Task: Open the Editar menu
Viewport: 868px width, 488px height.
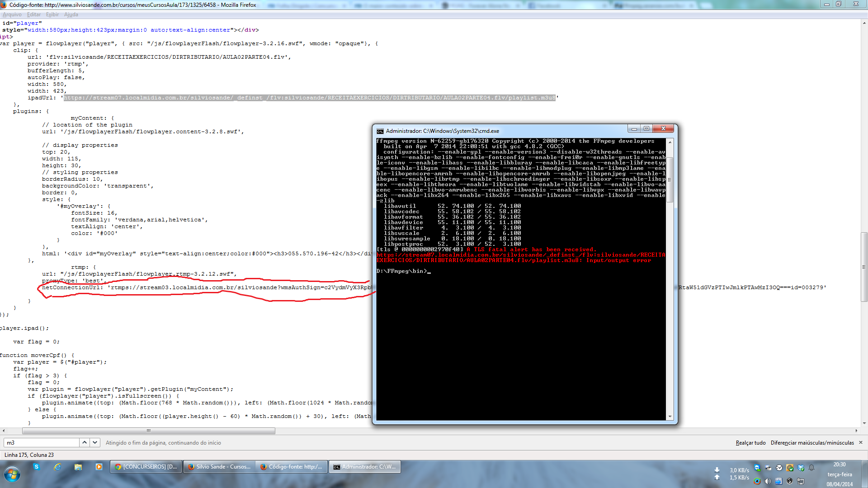Action: tap(34, 14)
